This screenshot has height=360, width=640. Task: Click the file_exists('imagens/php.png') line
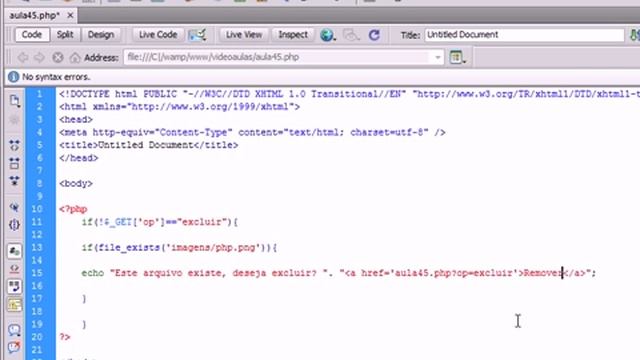tap(179, 247)
